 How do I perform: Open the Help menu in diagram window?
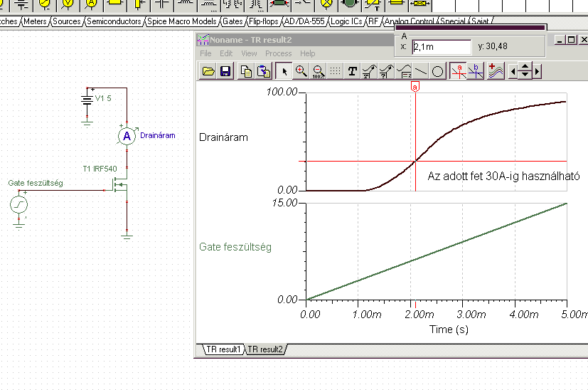click(x=307, y=53)
